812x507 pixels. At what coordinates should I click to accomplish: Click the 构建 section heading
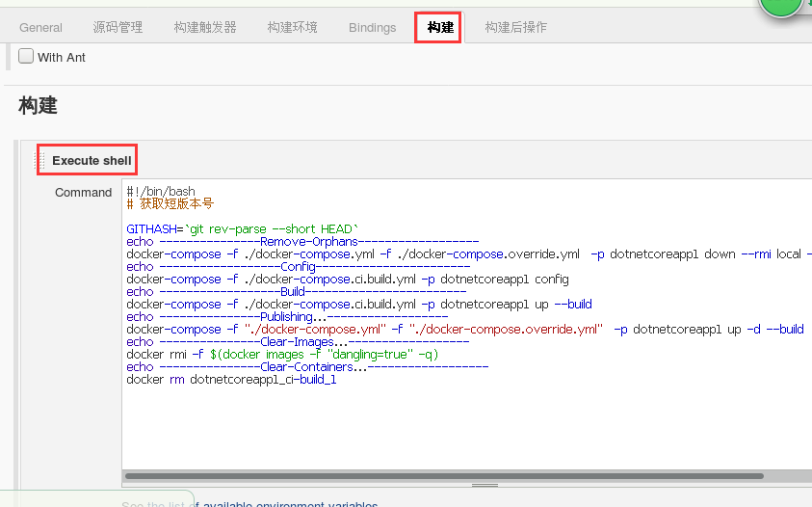click(x=38, y=106)
